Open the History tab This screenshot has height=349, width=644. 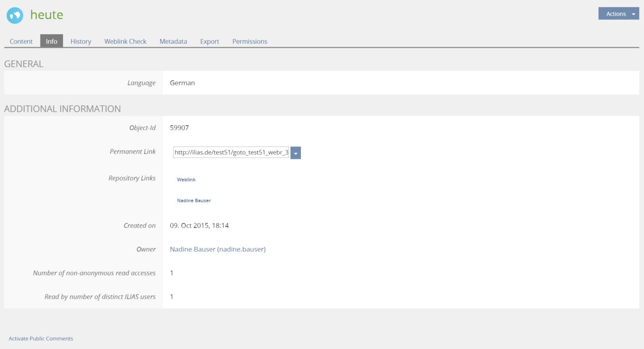point(81,41)
